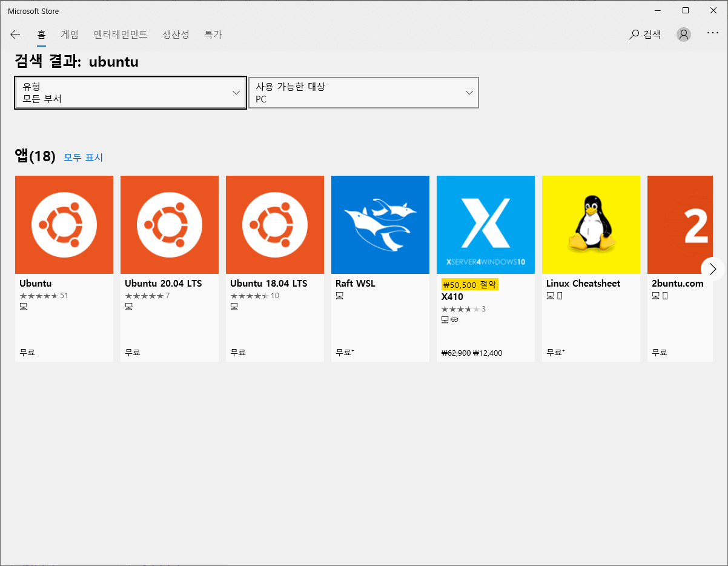Click the mixed reality headset icon under X410
Viewport: 728px width, 566px height.
click(x=455, y=320)
